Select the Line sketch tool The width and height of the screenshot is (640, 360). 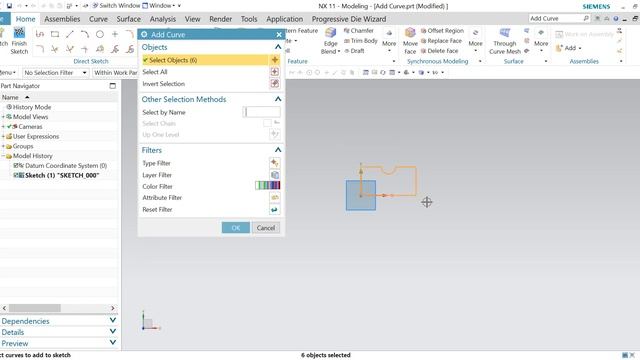tap(70, 34)
